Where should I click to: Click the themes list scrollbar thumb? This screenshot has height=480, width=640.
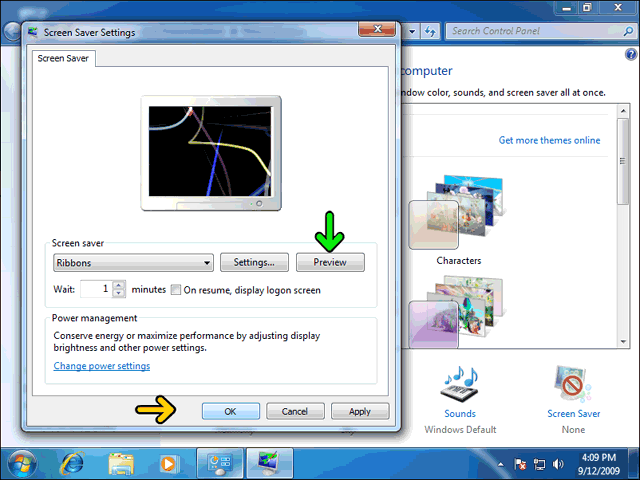623,161
